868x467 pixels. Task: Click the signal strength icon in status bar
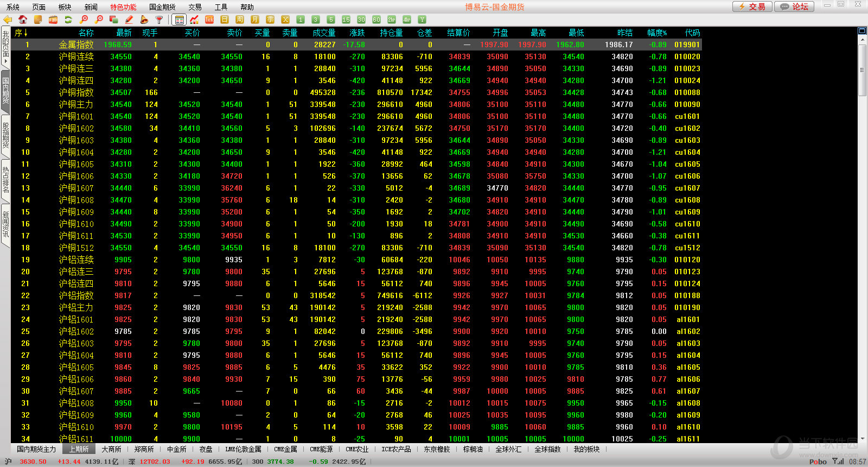(838, 462)
